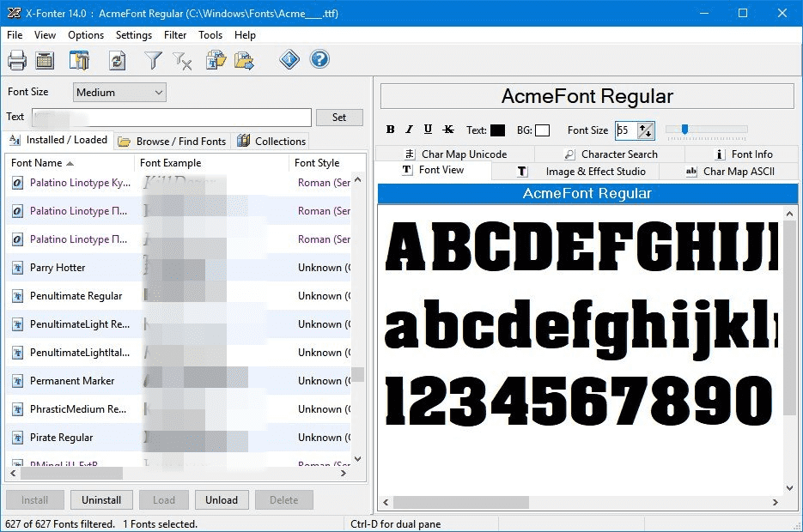Click the folder export arrow icon
Screen dimensions: 803x532
click(x=244, y=60)
